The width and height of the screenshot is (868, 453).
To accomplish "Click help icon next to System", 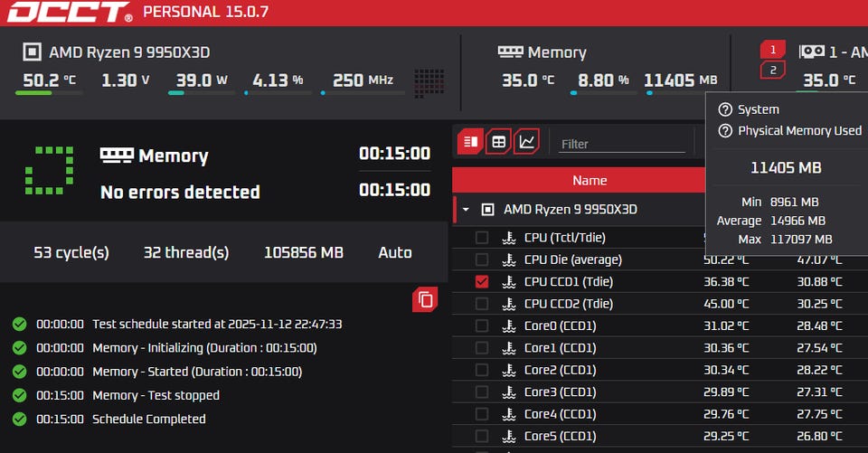I will click(x=725, y=109).
